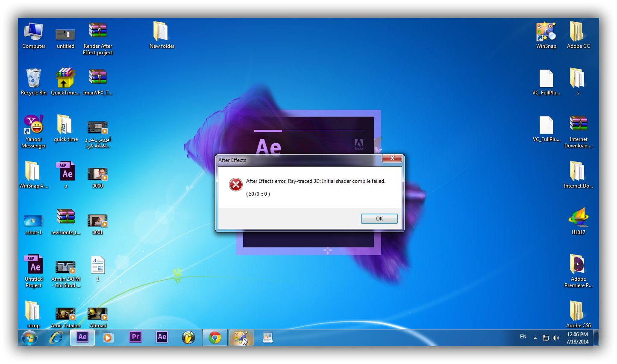Open the volume control tray icon
The width and height of the screenshot is (617, 364).
pyautogui.click(x=556, y=338)
